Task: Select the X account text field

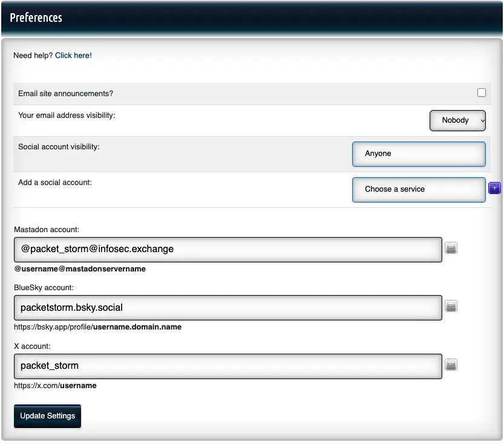Action: pyautogui.click(x=227, y=366)
